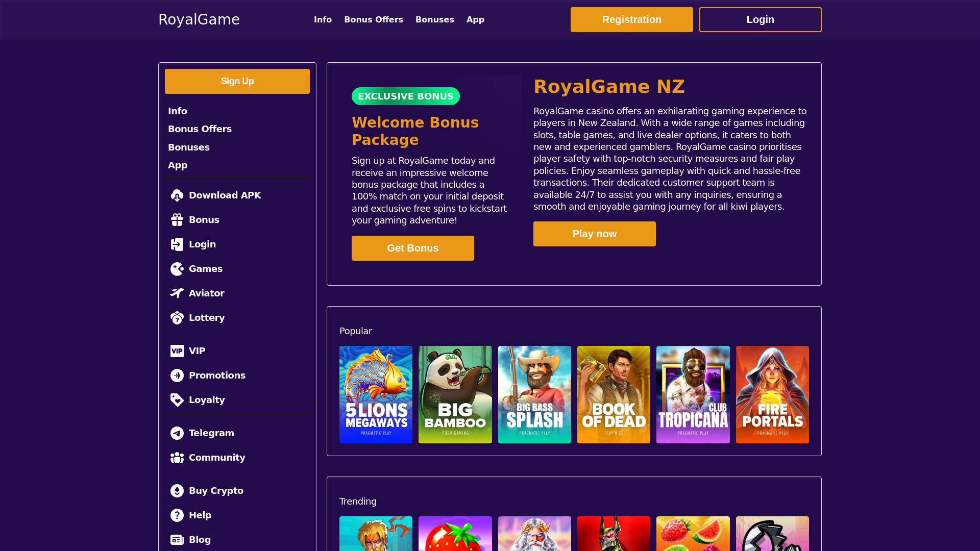Click the Login arrow icon in sidebar
Viewport: 980px width, 551px height.
tap(177, 244)
